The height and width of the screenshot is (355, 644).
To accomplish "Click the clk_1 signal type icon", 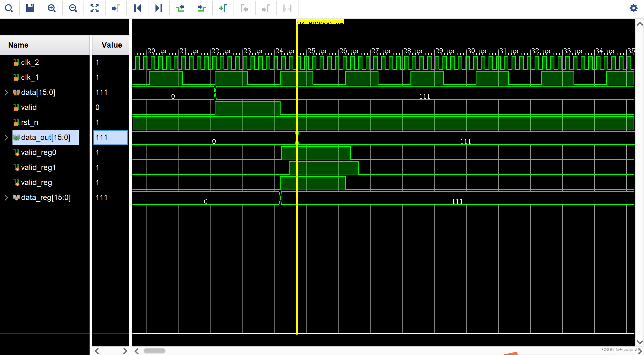I will pos(16,78).
